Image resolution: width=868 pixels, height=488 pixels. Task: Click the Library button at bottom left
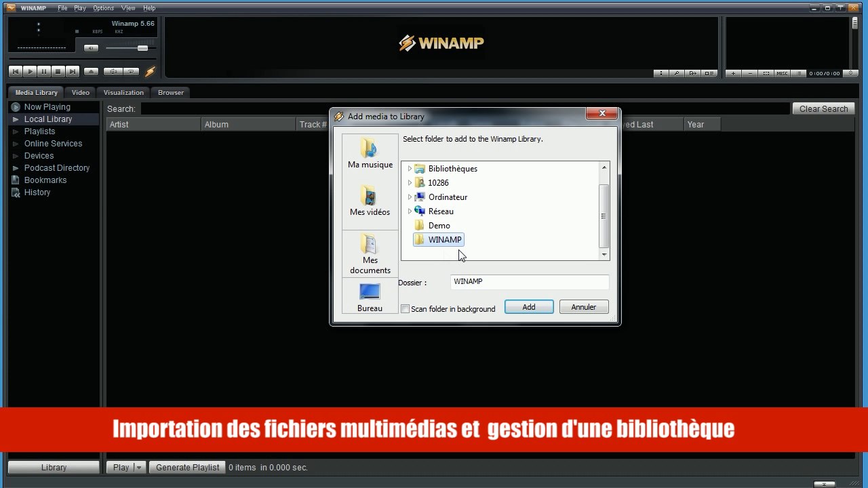54,468
